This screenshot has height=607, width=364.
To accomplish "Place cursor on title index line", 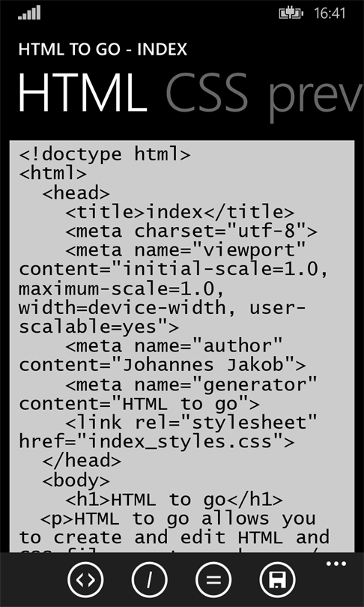I will 180,212.
